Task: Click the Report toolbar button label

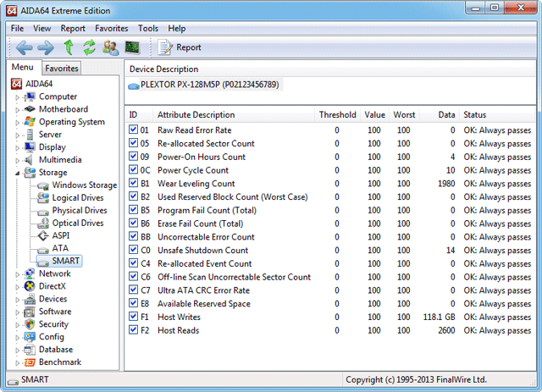Action: pyautogui.click(x=188, y=47)
